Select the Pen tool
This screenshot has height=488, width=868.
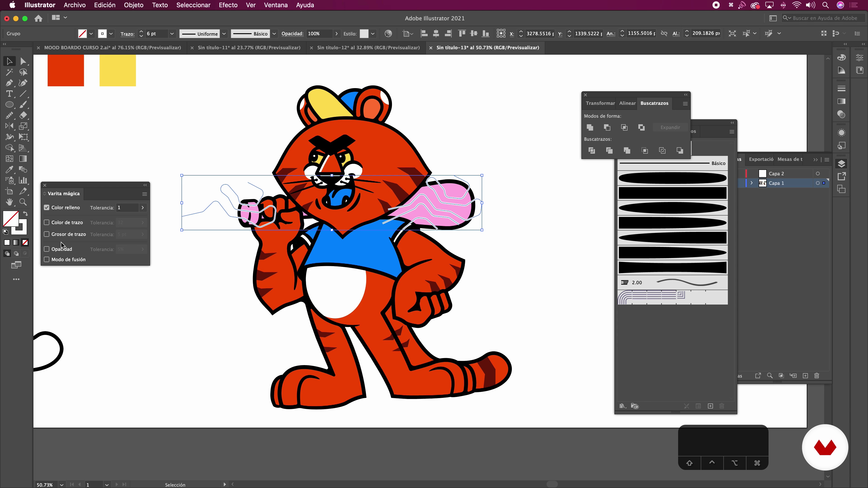(x=9, y=83)
